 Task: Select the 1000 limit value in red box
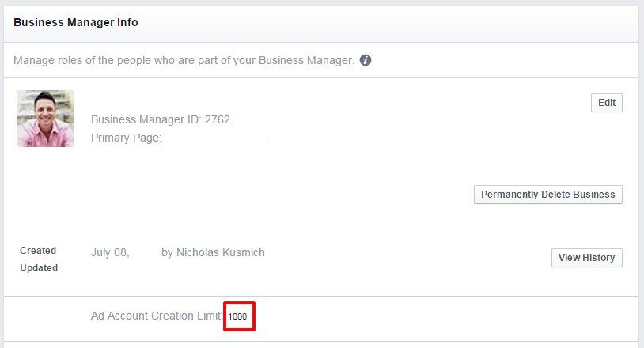[238, 316]
